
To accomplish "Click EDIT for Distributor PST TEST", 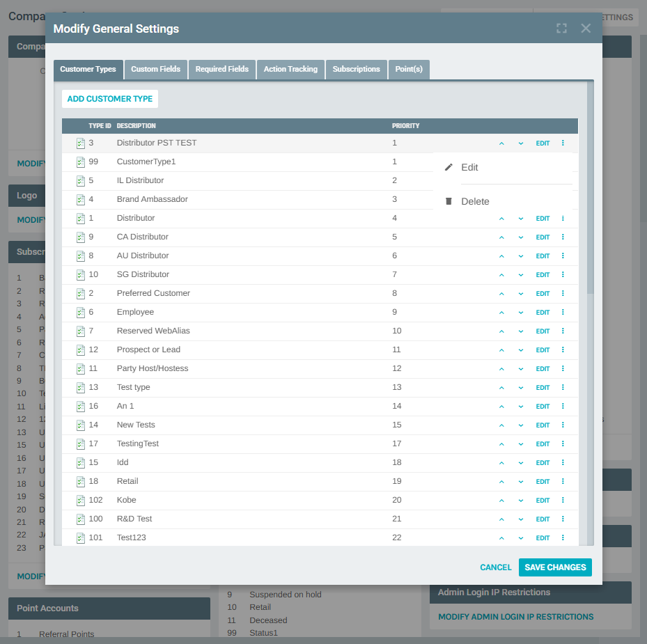I will pos(543,143).
